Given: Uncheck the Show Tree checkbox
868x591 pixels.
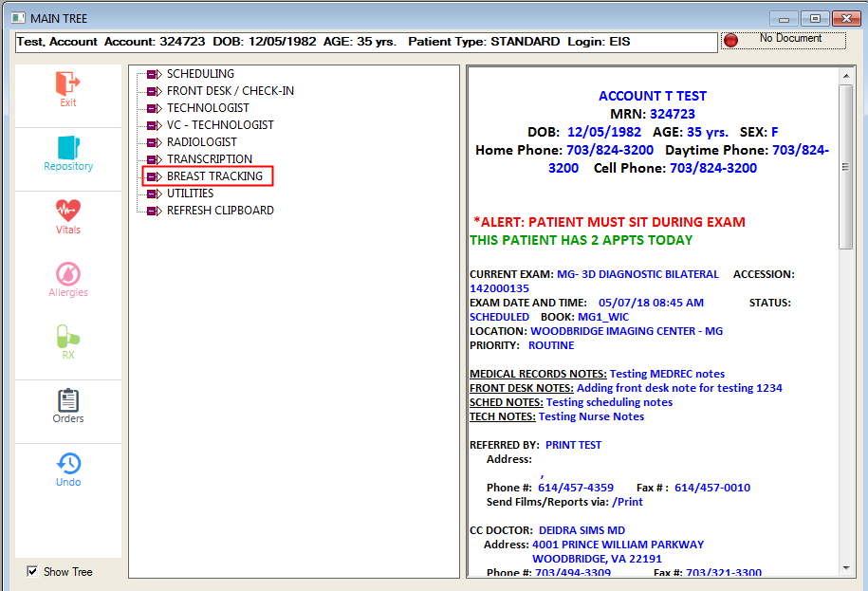Looking at the screenshot, I should click(32, 571).
